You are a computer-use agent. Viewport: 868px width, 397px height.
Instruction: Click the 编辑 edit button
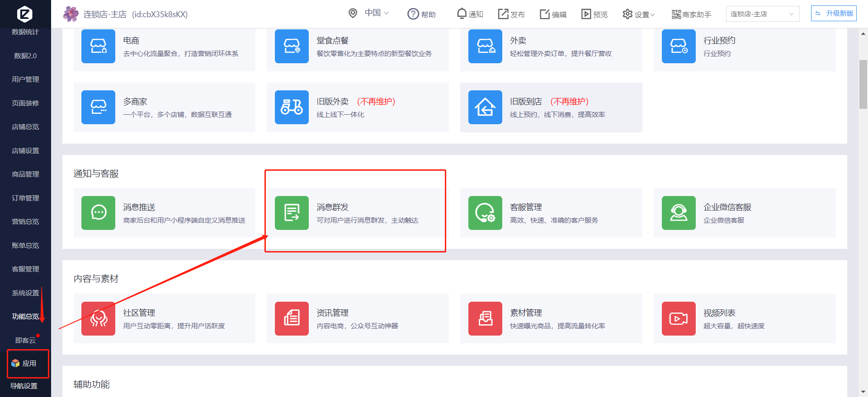(x=553, y=14)
